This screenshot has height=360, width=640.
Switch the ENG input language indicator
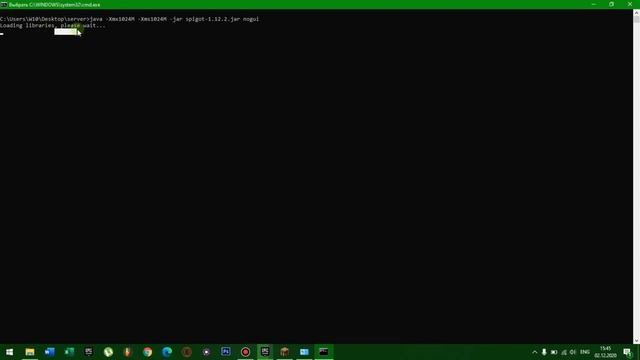pos(585,352)
